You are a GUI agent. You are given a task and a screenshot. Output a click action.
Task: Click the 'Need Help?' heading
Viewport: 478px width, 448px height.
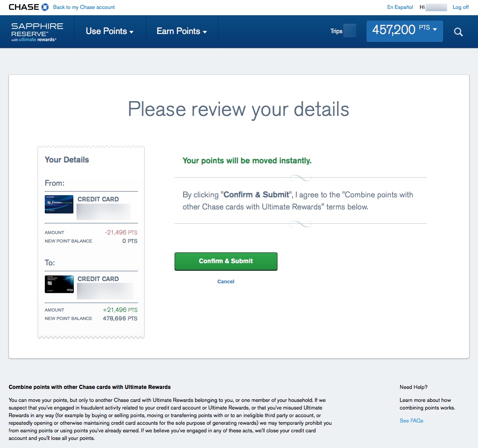[414, 387]
